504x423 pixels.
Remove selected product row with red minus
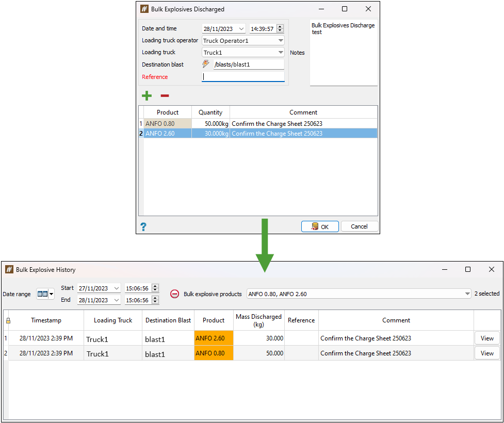[x=165, y=95]
